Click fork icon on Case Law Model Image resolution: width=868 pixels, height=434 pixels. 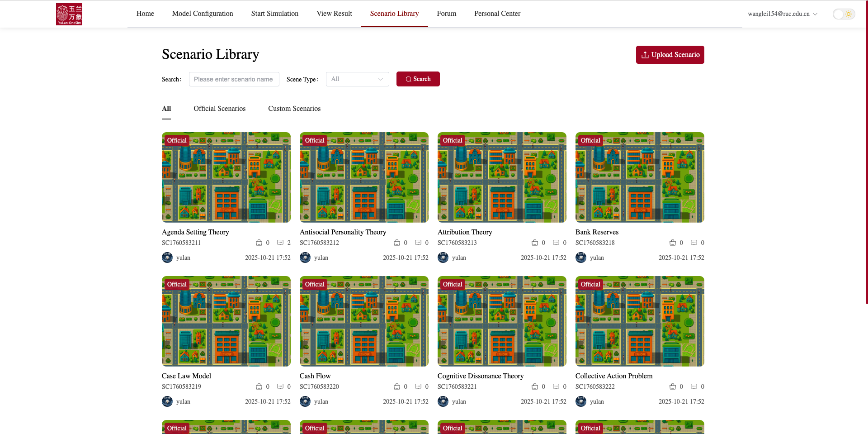click(x=259, y=386)
